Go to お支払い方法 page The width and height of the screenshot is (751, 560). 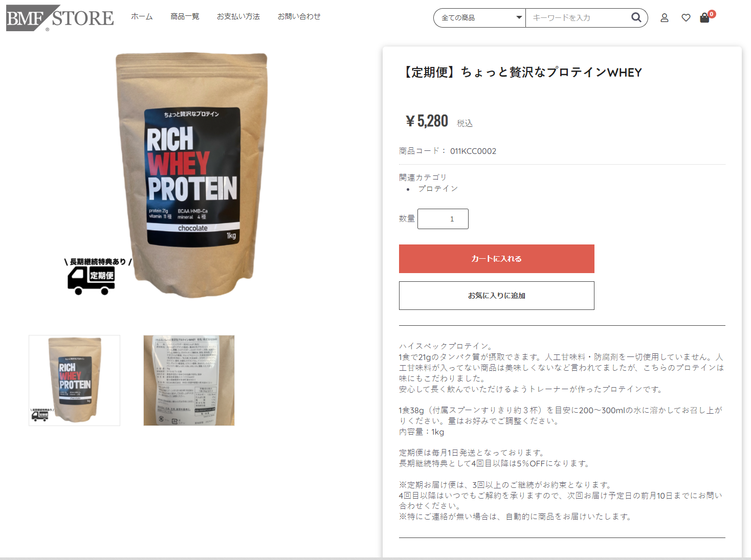click(x=238, y=16)
